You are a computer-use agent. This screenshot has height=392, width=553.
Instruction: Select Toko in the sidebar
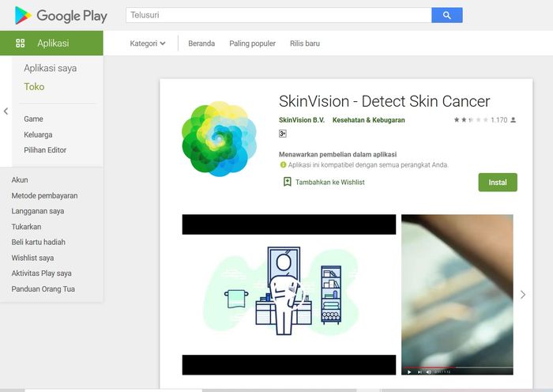(x=34, y=87)
